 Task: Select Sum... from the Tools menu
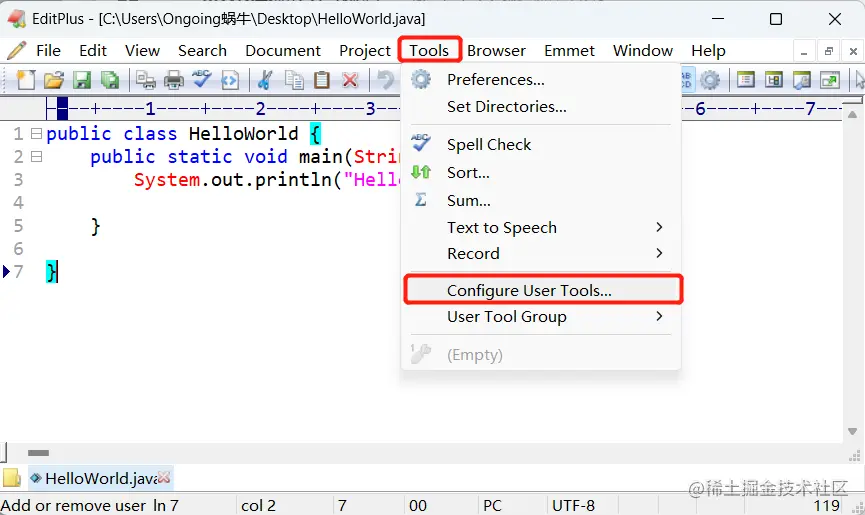(x=541, y=200)
